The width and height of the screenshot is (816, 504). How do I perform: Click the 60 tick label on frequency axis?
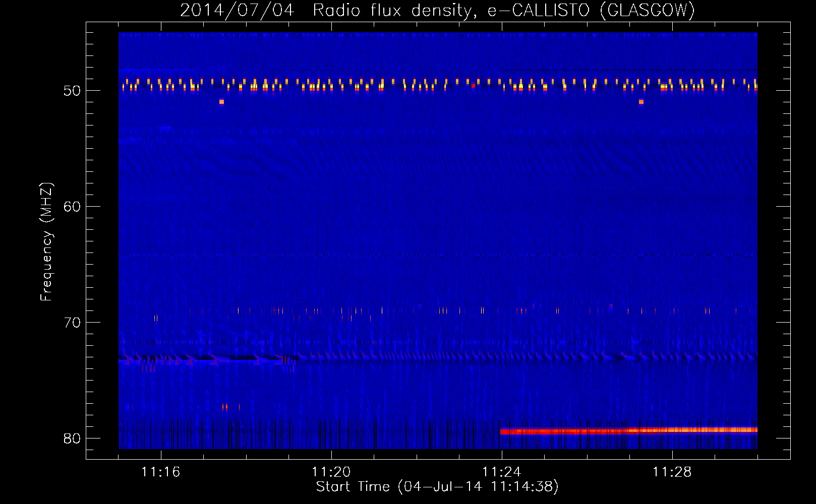[x=72, y=207]
